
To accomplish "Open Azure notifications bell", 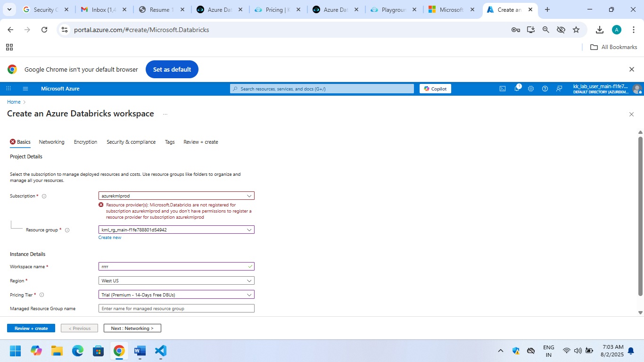I will 517,89.
